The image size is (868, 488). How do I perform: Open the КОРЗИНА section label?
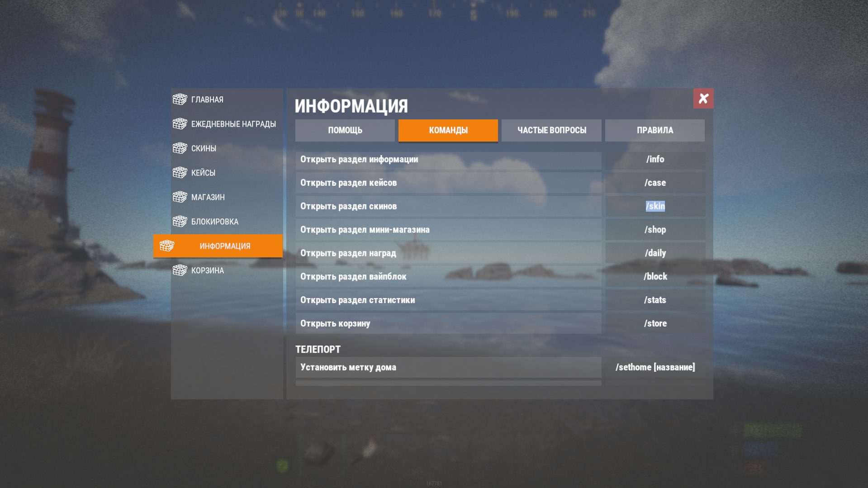(x=207, y=270)
